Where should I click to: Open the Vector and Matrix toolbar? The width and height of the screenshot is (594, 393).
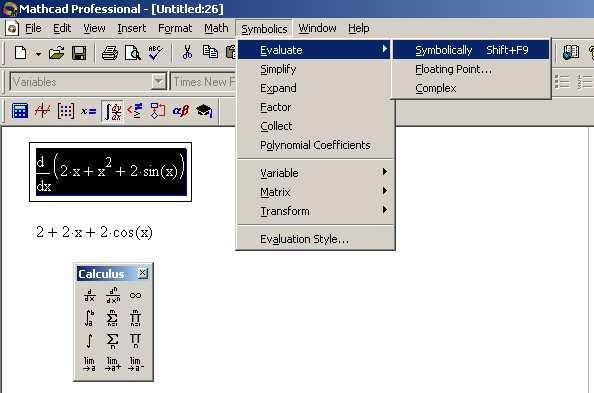[x=66, y=111]
